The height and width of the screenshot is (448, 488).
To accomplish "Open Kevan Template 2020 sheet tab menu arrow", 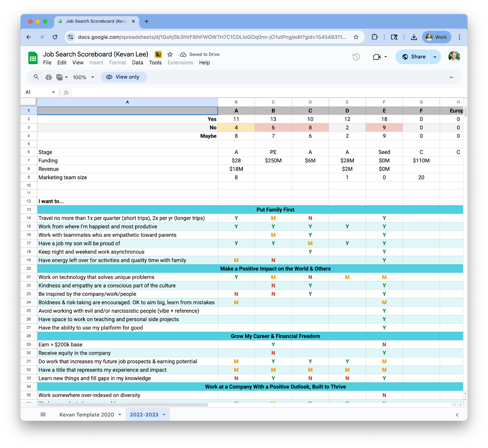I will [120, 414].
